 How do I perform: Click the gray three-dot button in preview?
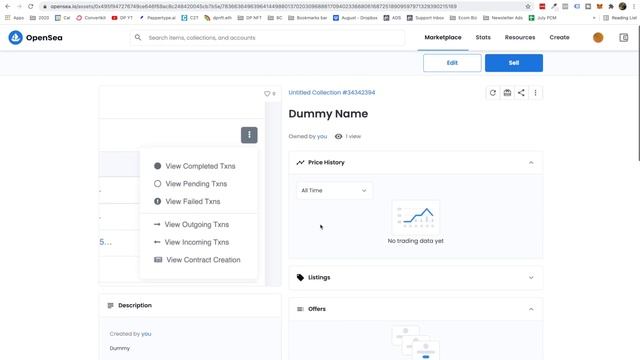point(249,135)
